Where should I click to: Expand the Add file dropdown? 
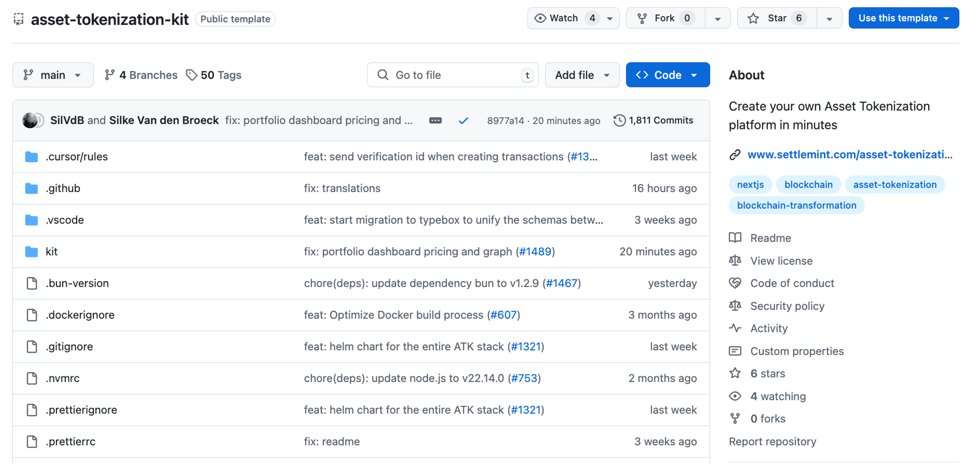(x=582, y=75)
